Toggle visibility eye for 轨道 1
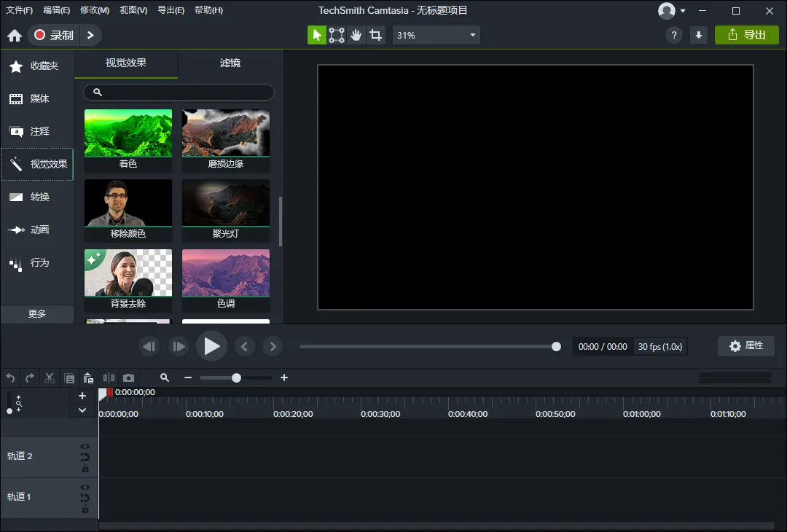This screenshot has height=532, width=787. [x=85, y=487]
